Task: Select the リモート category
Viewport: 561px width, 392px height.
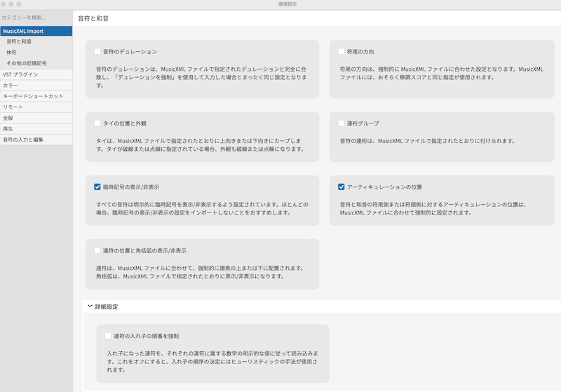Action: (13, 107)
